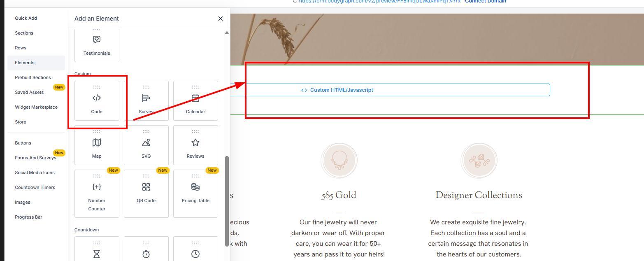Pick the Calendar element icon
This screenshot has height=261, width=644.
(195, 98)
